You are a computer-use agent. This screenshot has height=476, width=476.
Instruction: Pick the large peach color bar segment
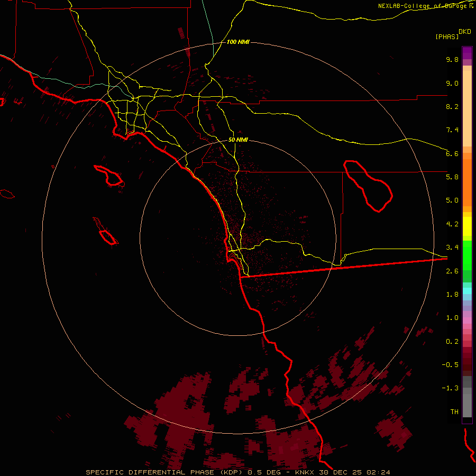[467, 108]
